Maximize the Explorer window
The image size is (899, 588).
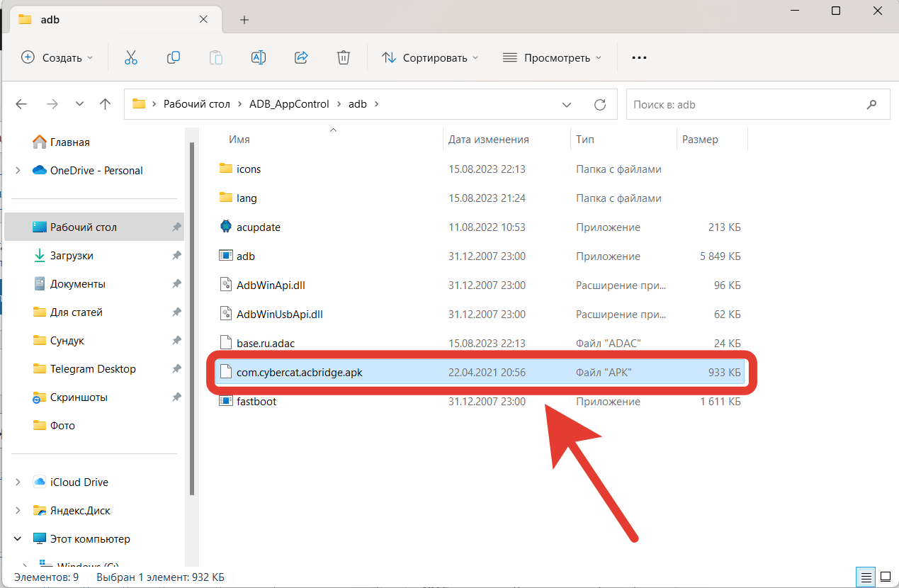(x=836, y=11)
